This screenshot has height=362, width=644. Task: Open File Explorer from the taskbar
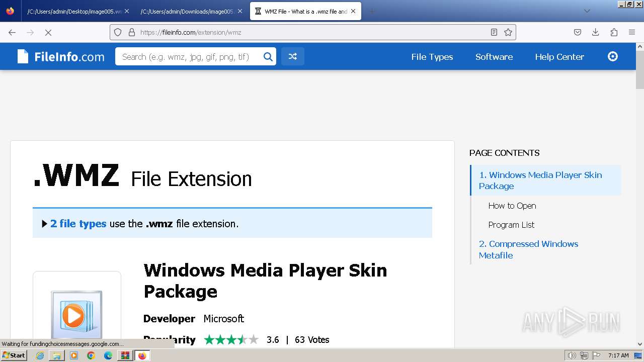pos(57,355)
